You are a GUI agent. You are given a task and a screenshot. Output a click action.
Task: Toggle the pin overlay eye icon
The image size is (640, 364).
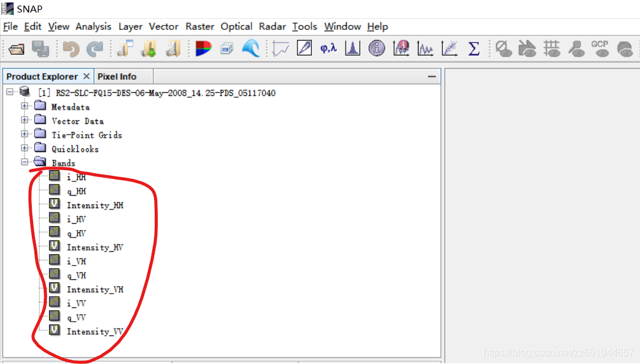(576, 49)
